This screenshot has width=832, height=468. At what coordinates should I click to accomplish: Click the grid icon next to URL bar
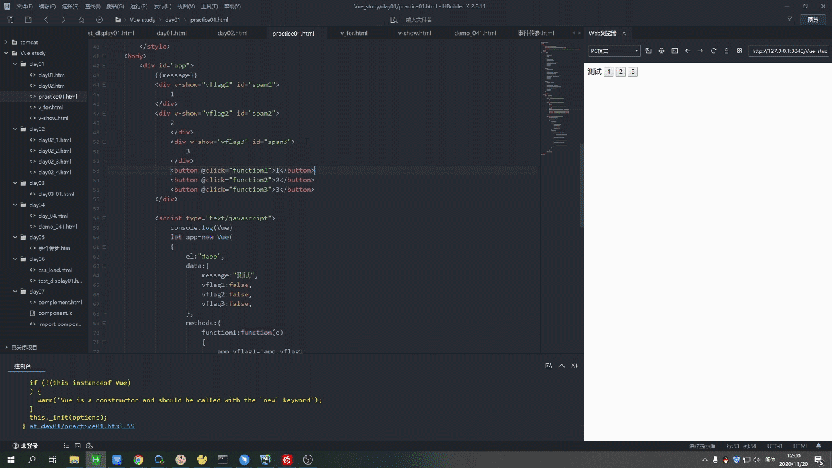point(739,51)
